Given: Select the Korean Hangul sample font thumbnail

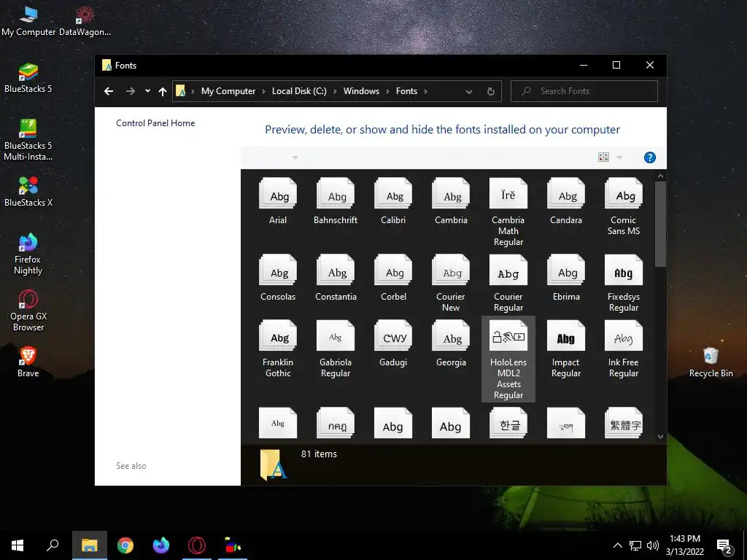Looking at the screenshot, I should (508, 423).
